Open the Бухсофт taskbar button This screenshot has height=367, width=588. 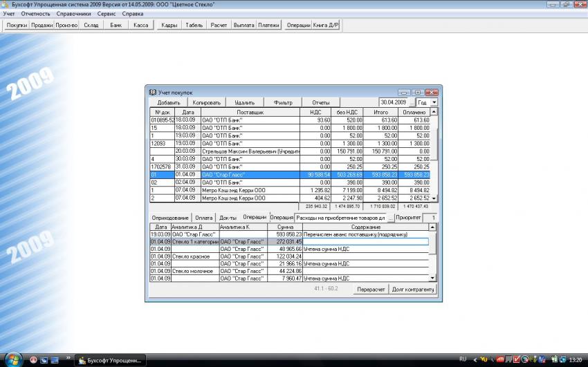[x=111, y=360]
